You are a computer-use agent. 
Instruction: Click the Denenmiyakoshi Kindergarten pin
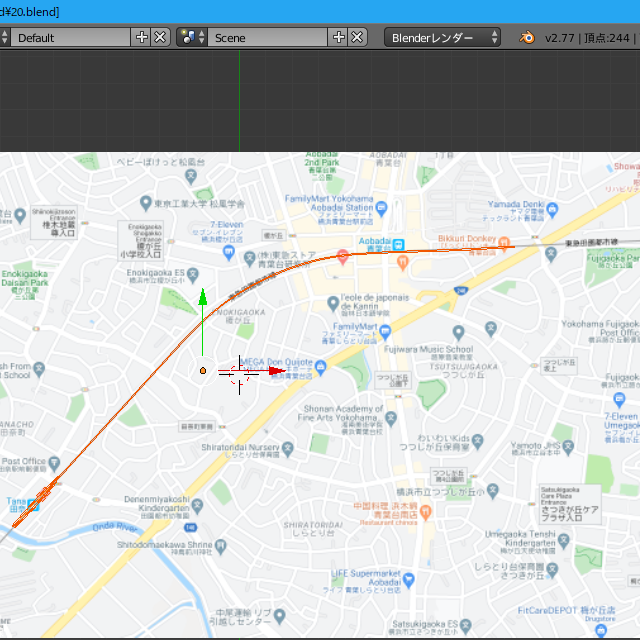click(198, 505)
